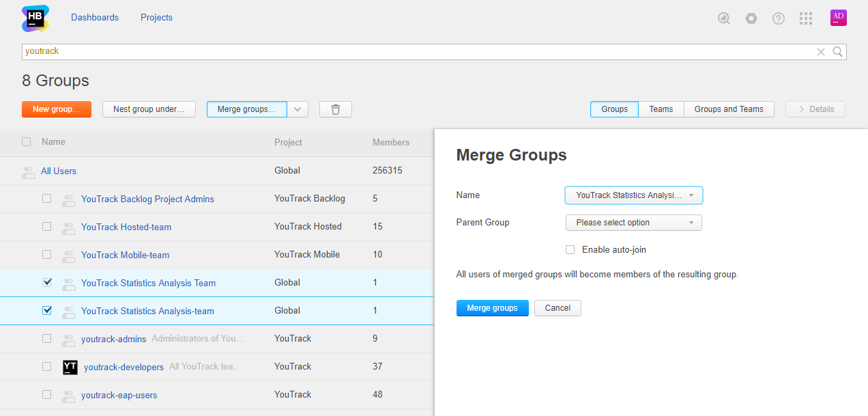Screen dimensions: 868x416
Task: Click into the youtrack search field
Action: coord(409,52)
